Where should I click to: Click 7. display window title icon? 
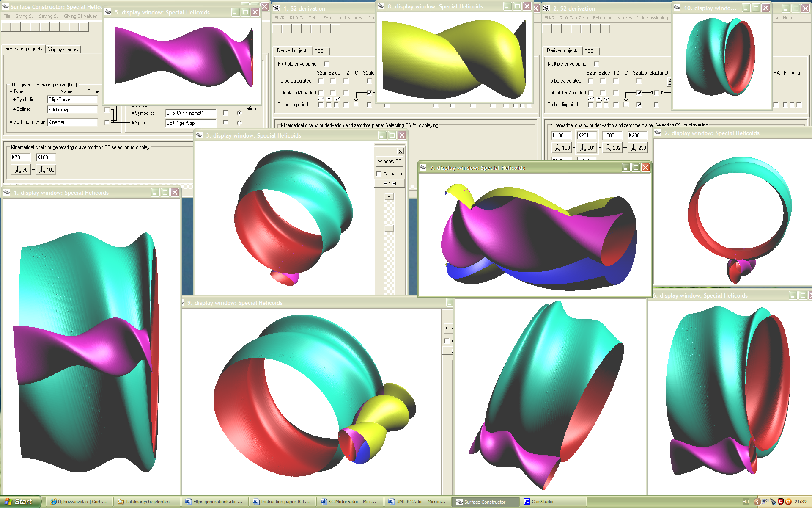point(423,167)
